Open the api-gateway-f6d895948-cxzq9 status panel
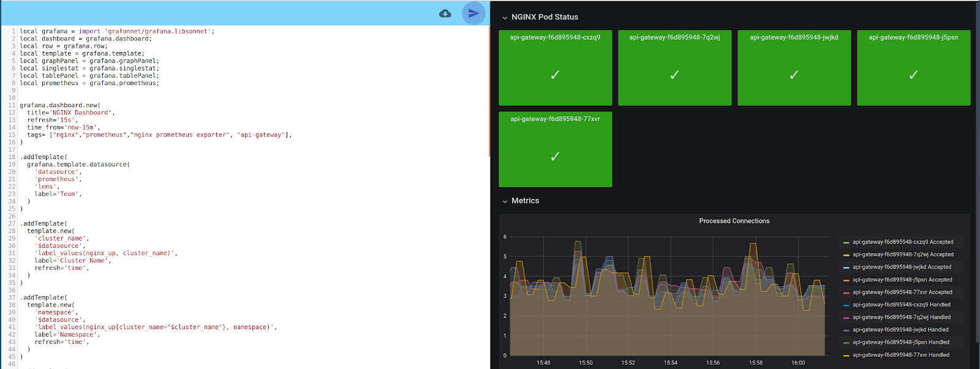This screenshot has width=980, height=369. tap(555, 68)
